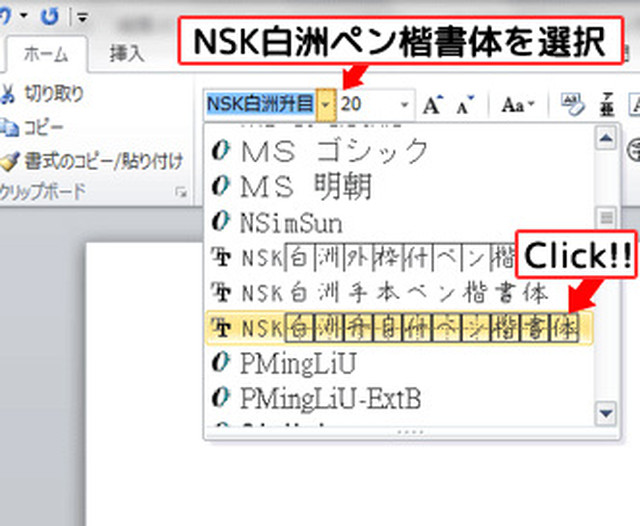640x526 pixels.
Task: Click the phonetic guide (ruby) icon
Action: click(x=607, y=104)
